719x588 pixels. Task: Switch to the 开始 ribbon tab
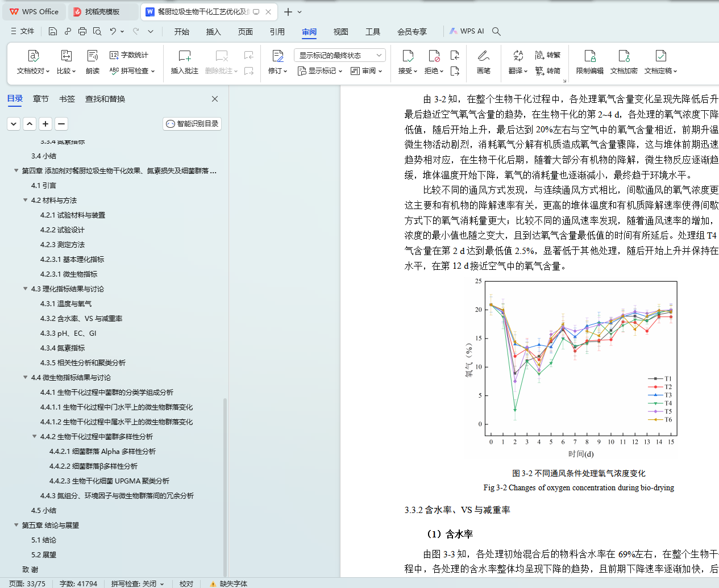[182, 32]
